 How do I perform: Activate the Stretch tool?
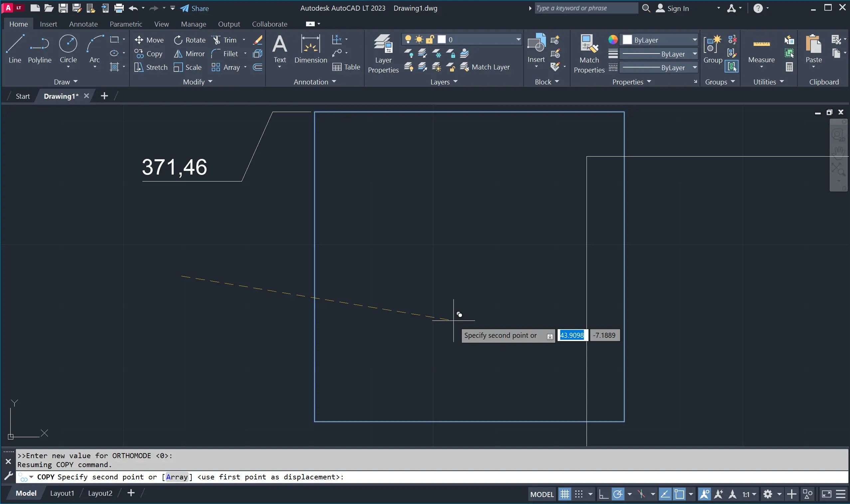151,67
